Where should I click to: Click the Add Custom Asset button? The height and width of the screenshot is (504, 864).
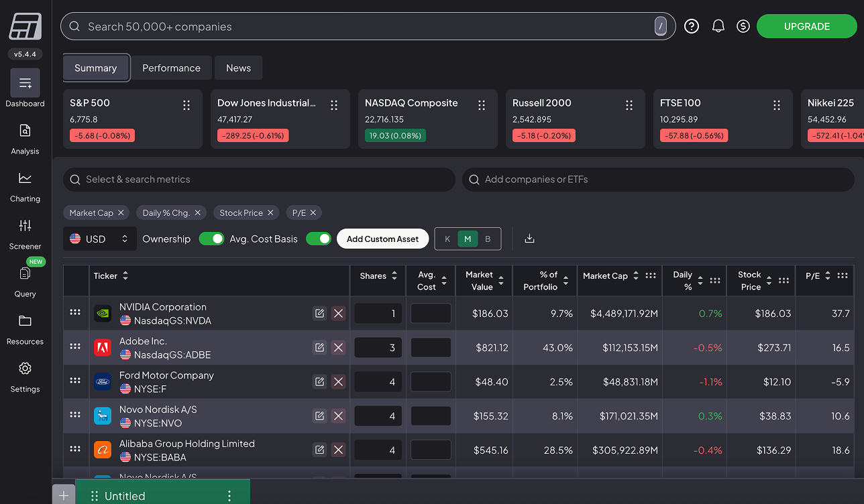coord(382,238)
